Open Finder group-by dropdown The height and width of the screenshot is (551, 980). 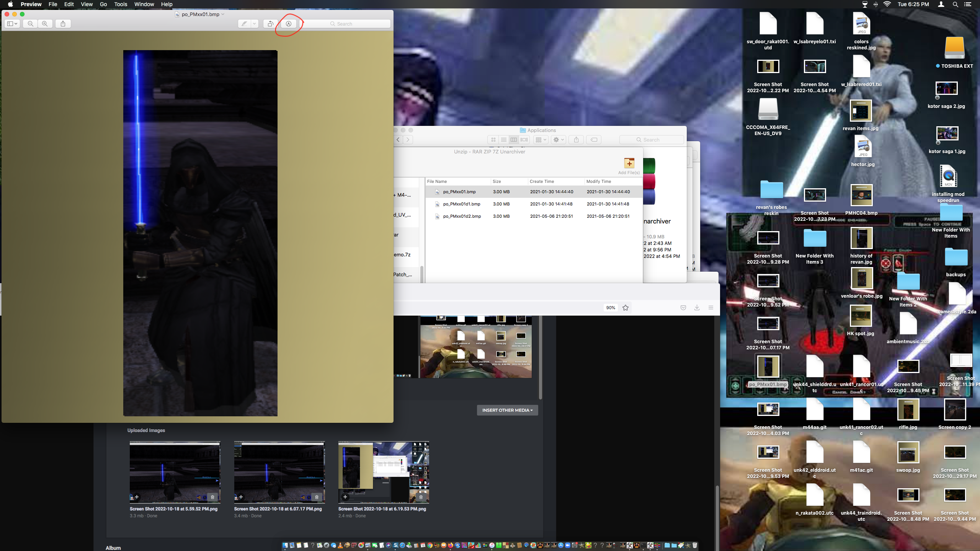point(541,140)
